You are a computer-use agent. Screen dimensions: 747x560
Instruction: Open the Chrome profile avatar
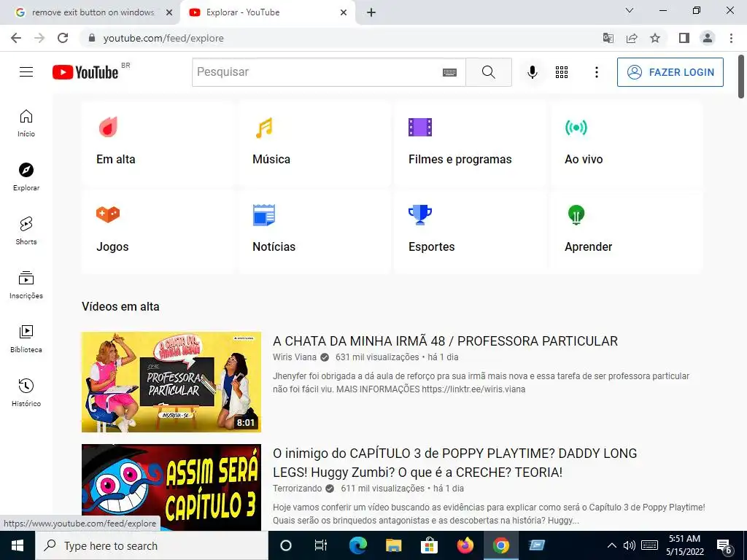tap(708, 38)
